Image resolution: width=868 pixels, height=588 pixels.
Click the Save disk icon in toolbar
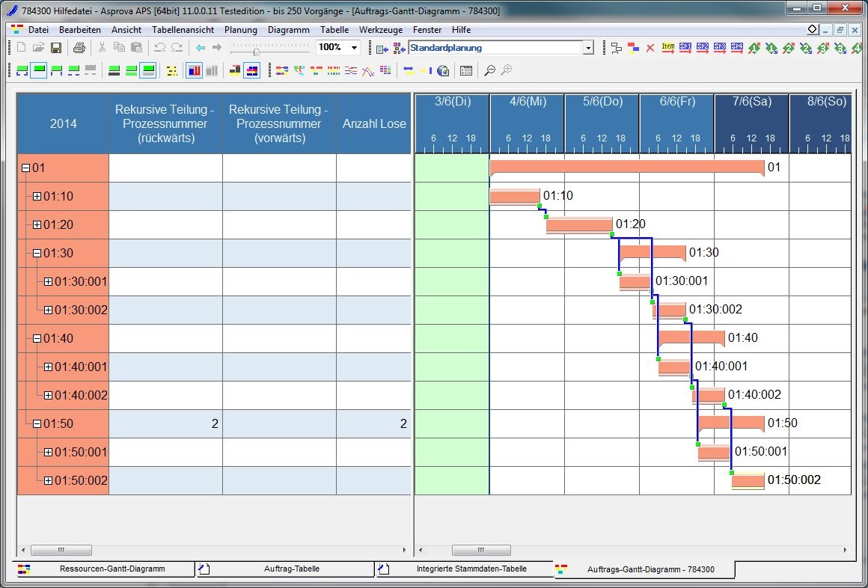[x=56, y=48]
